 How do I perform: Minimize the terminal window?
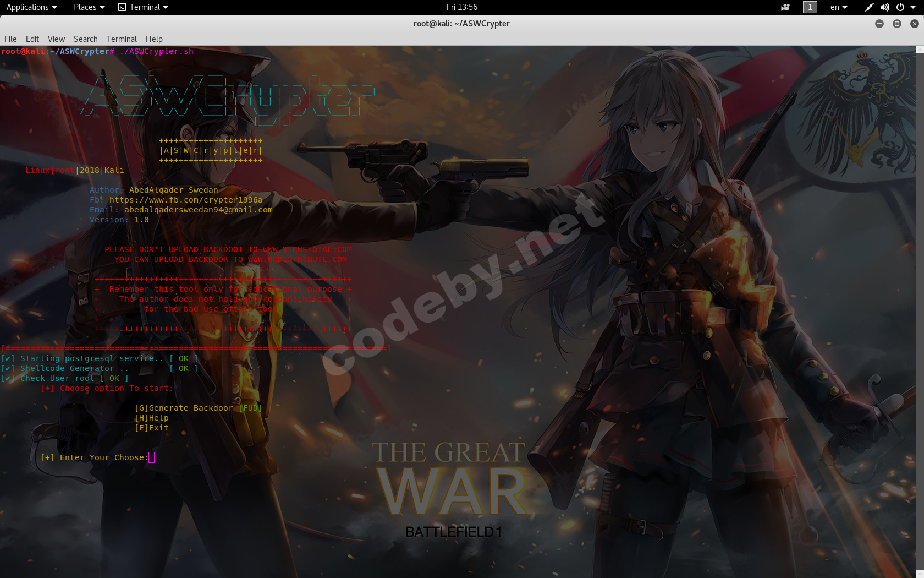879,24
